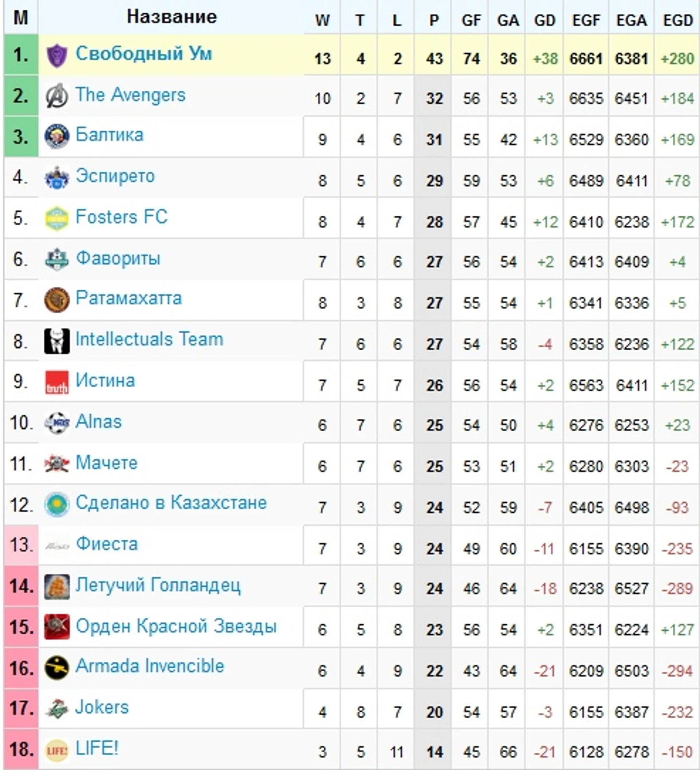The width and height of the screenshot is (700, 770).
Task: Sort by the GF column header
Action: click(471, 20)
